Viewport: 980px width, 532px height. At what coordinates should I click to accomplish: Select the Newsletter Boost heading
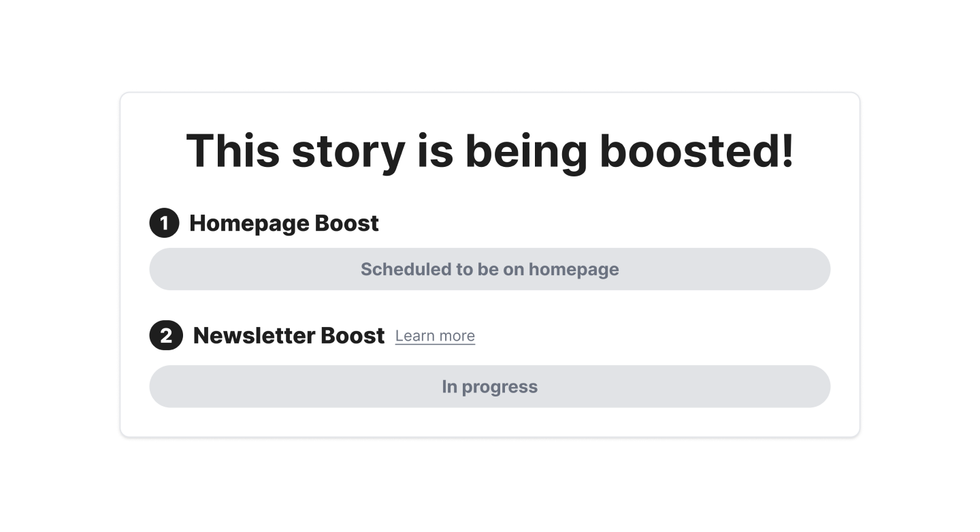[x=289, y=335]
